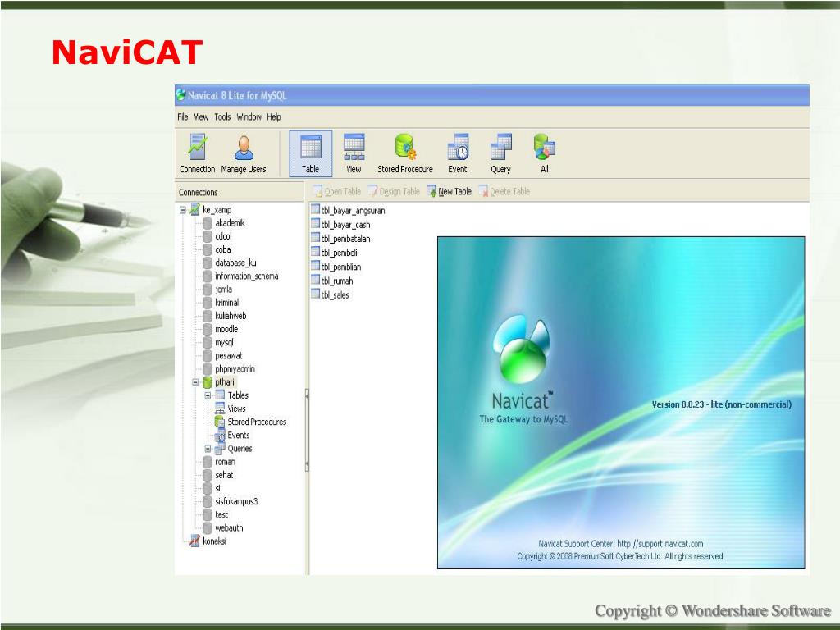840x630 pixels.
Task: Select the si database
Action: (x=217, y=488)
